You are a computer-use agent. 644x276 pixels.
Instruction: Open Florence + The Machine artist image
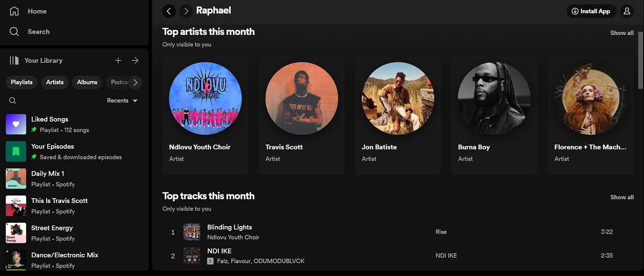pyautogui.click(x=590, y=98)
